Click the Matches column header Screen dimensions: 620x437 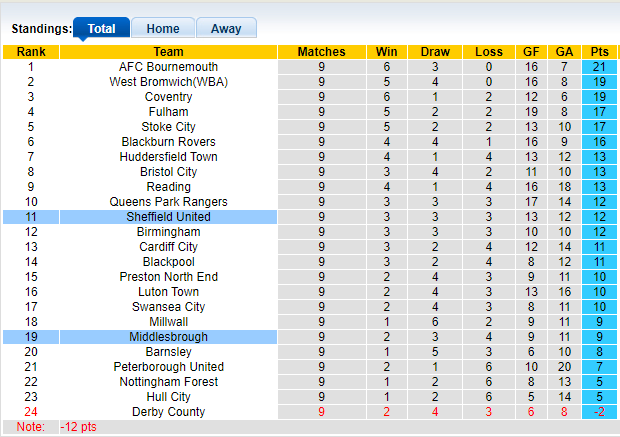(x=321, y=52)
